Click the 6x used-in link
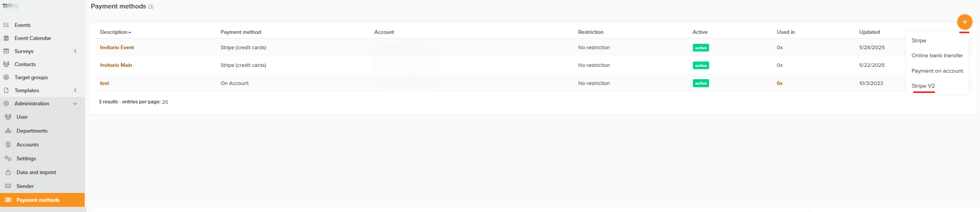The height and width of the screenshot is (212, 980). [x=779, y=83]
